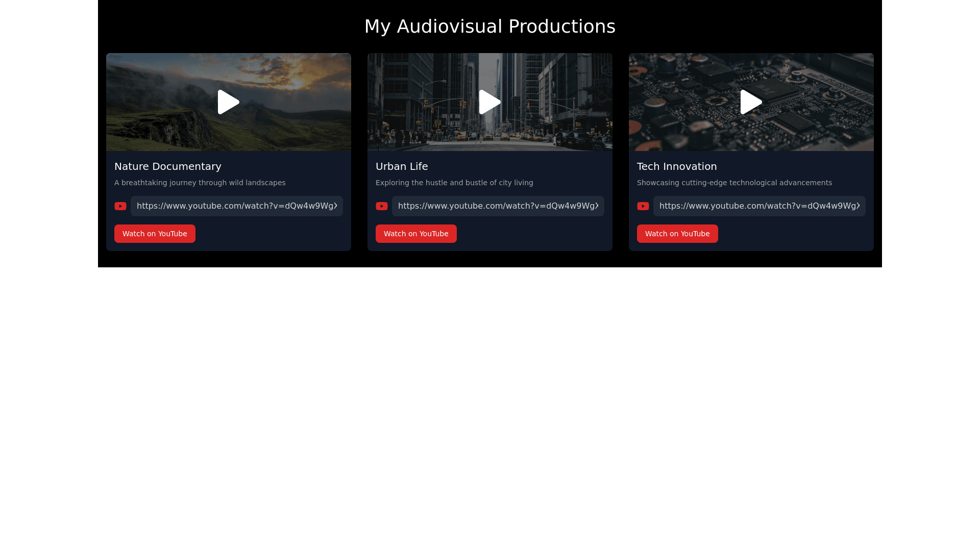Screen dimensions: 980x551
Task: Click YouTube icon under Urban Life
Action: coord(382,206)
